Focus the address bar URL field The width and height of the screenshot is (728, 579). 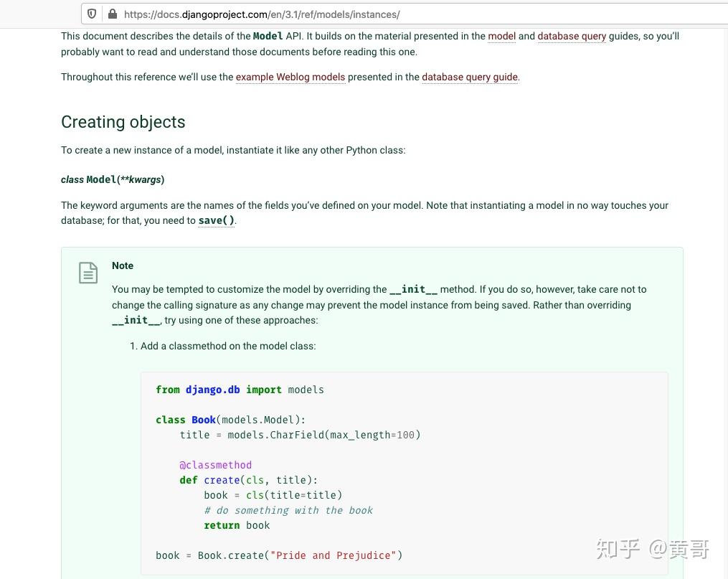(359, 14)
